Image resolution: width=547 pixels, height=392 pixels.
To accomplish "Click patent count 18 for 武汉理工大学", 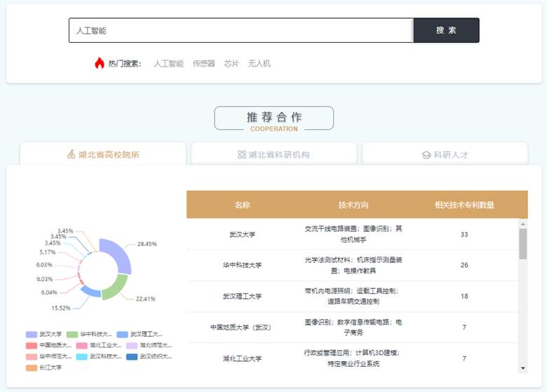I will pyautogui.click(x=464, y=296).
